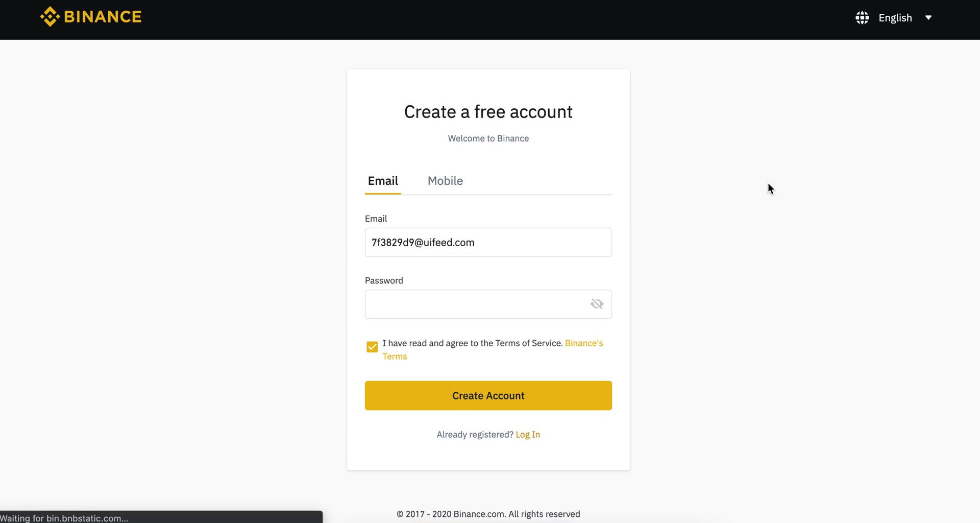
Task: Open Binance's Terms
Action: (583, 343)
